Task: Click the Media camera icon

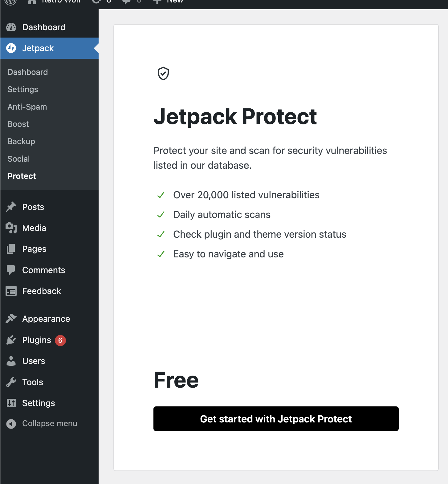Action: pos(11,228)
